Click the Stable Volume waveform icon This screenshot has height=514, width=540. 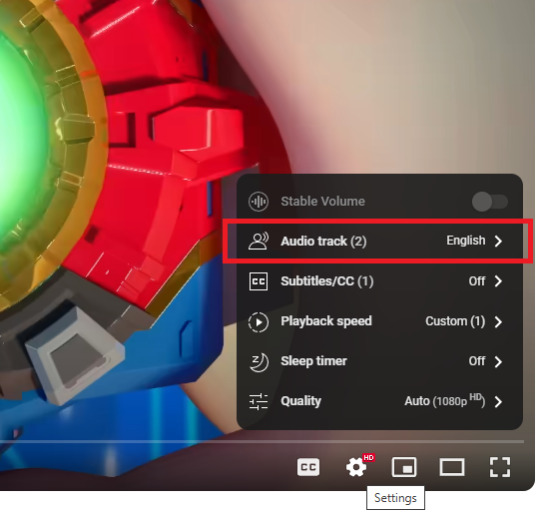258,201
